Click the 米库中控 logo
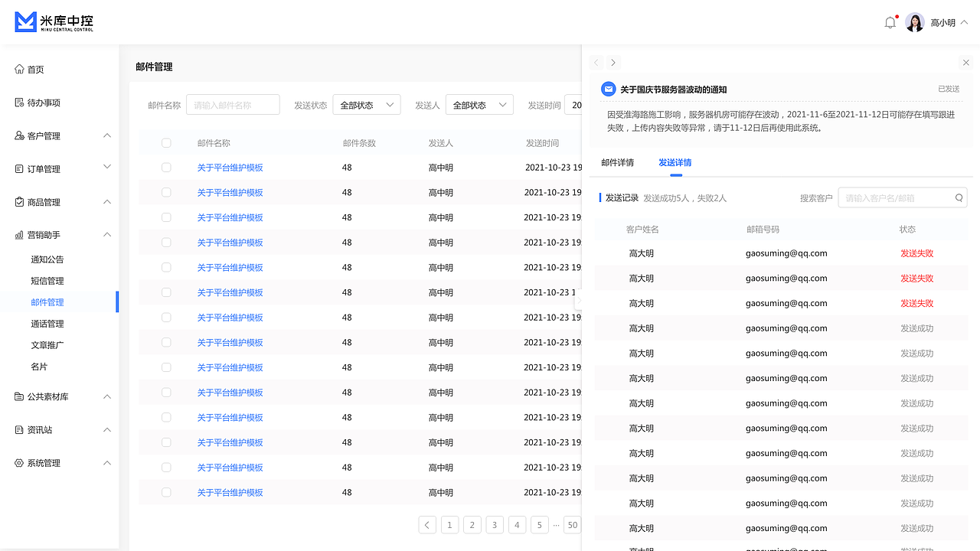The width and height of the screenshot is (980, 551). tap(54, 22)
